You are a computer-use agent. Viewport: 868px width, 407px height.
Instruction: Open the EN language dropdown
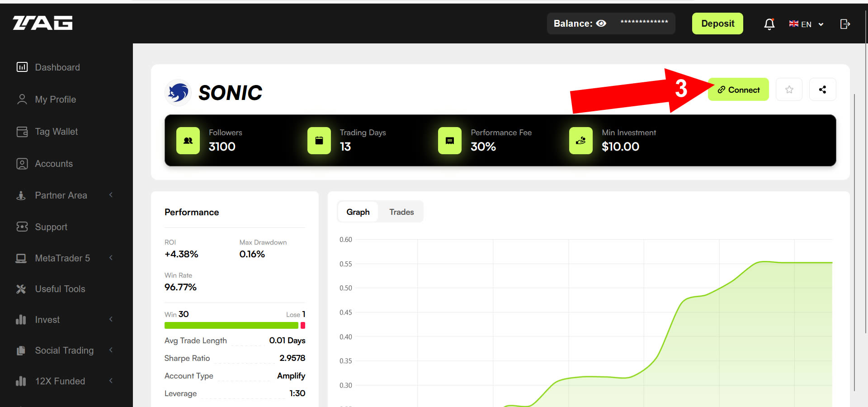pyautogui.click(x=806, y=24)
